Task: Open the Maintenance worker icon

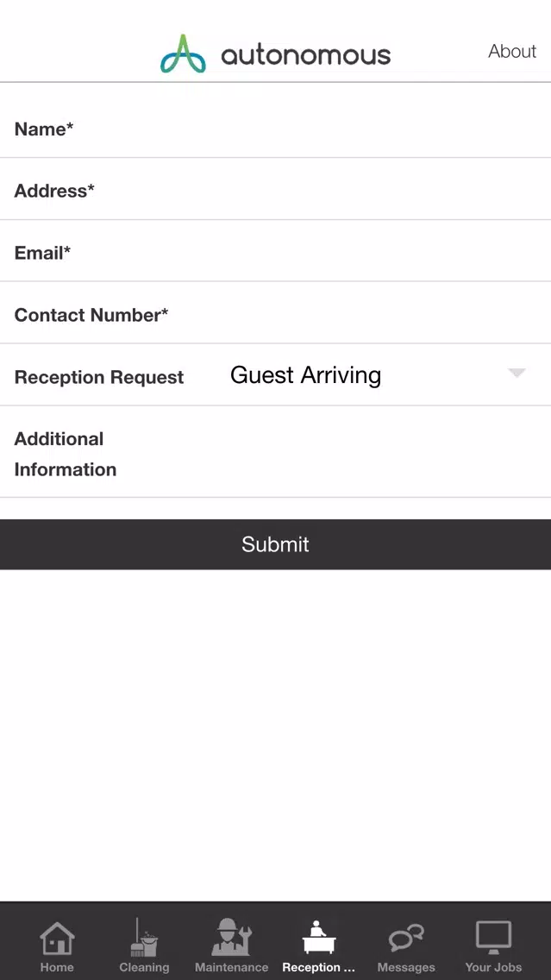Action: (232, 937)
